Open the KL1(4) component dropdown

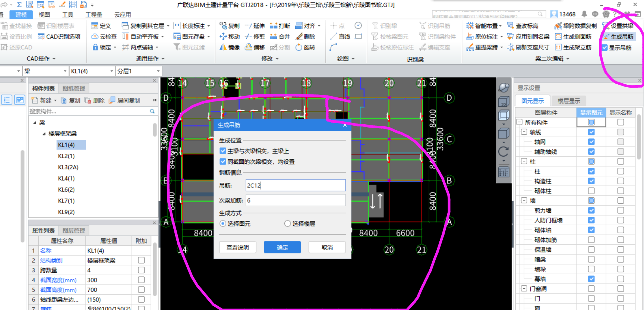[x=112, y=71]
